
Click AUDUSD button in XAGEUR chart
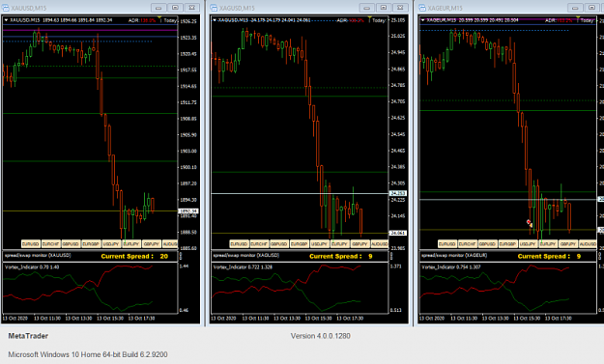click(588, 244)
